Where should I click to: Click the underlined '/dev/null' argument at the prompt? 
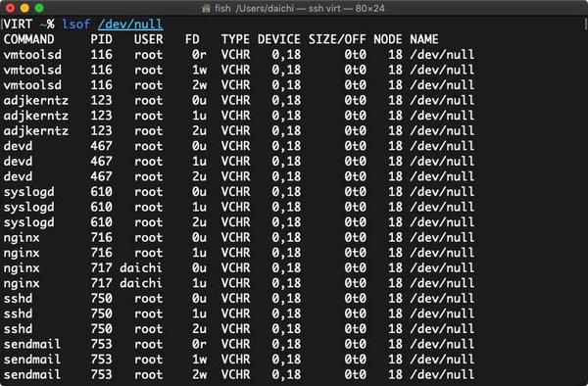coord(130,24)
